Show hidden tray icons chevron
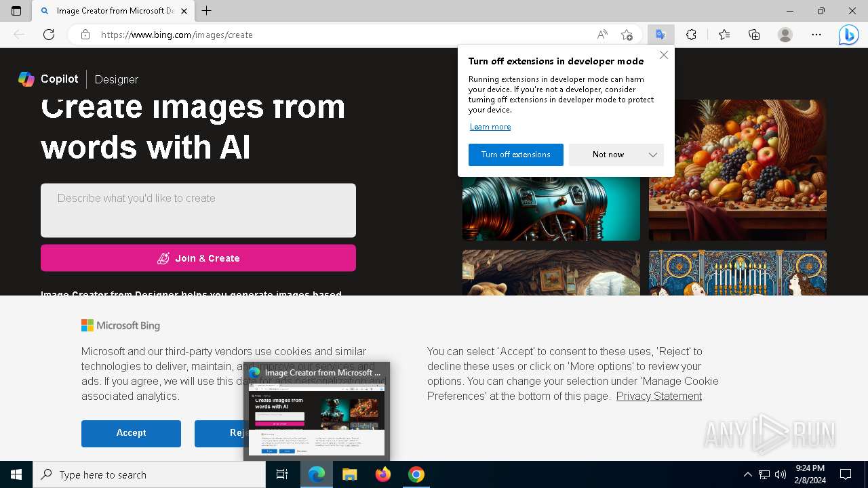Viewport: 868px width, 488px height. point(748,474)
